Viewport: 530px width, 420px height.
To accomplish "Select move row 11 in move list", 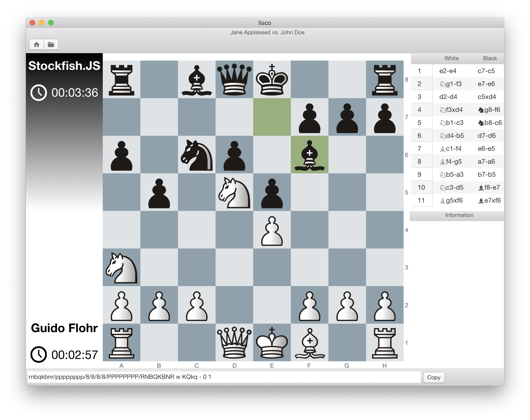I will tap(458, 200).
